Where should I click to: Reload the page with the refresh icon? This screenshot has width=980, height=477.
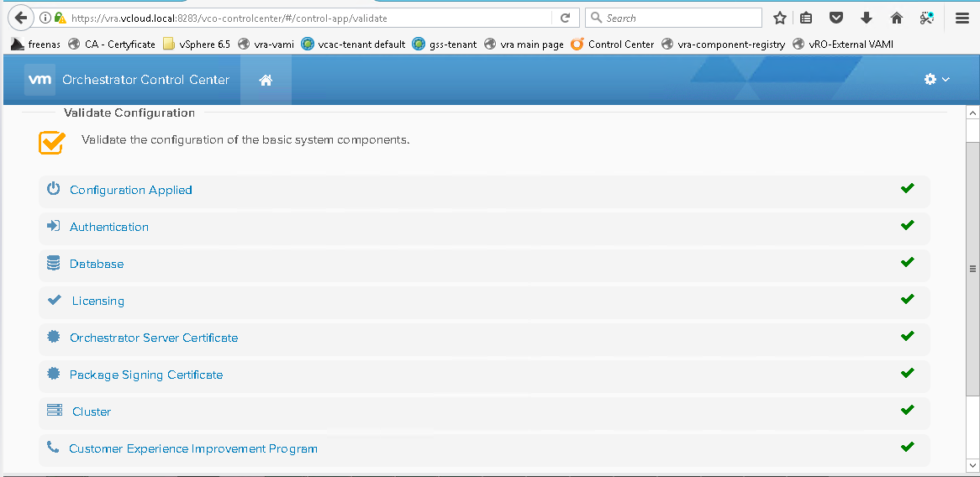[565, 18]
